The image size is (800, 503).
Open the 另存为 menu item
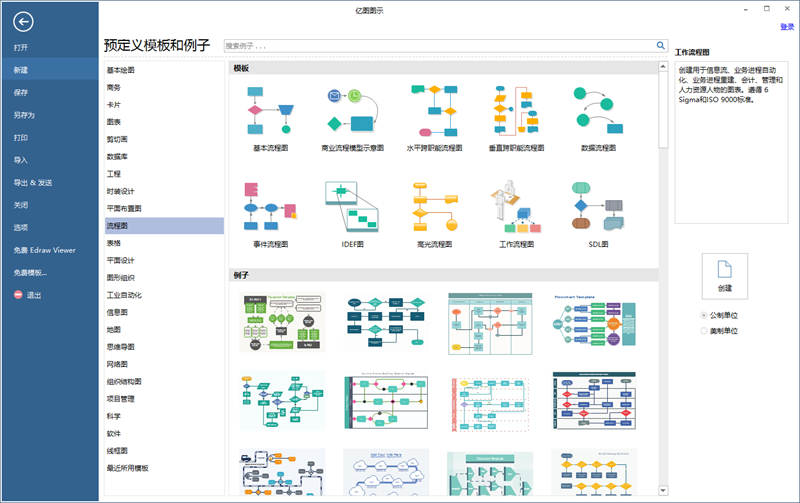click(24, 115)
